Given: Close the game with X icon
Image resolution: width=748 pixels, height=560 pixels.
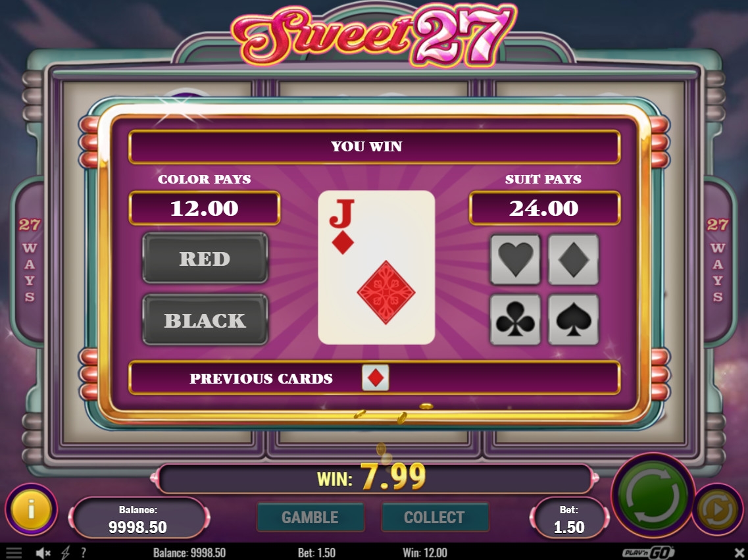Looking at the screenshot, I should 738,553.
